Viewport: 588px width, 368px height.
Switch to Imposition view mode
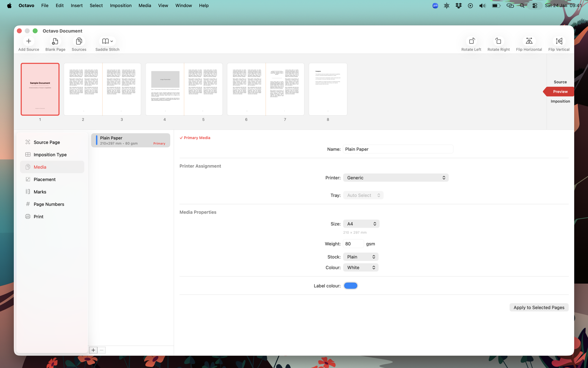pos(560,101)
